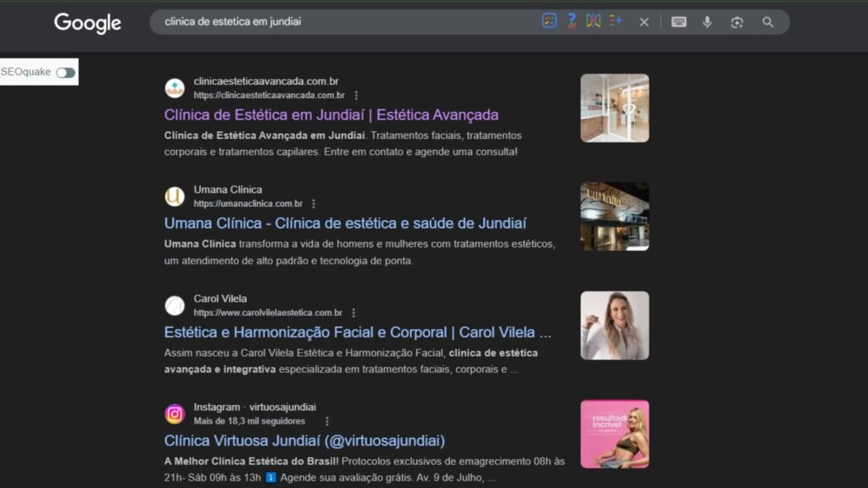868x488 pixels.
Task: Open more options for carolvilelaestetica.com.br result
Action: click(353, 313)
